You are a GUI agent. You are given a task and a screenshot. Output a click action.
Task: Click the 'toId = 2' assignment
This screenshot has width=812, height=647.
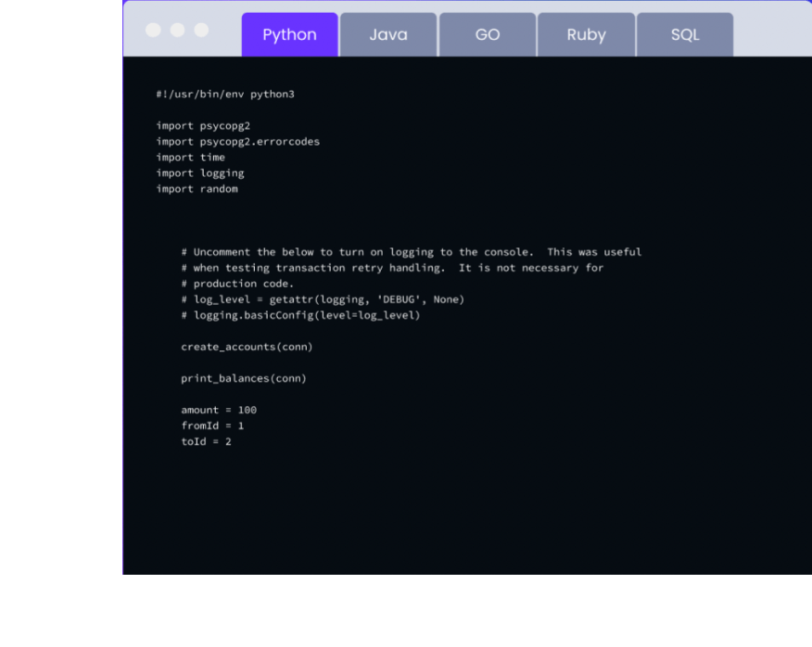pyautogui.click(x=206, y=441)
